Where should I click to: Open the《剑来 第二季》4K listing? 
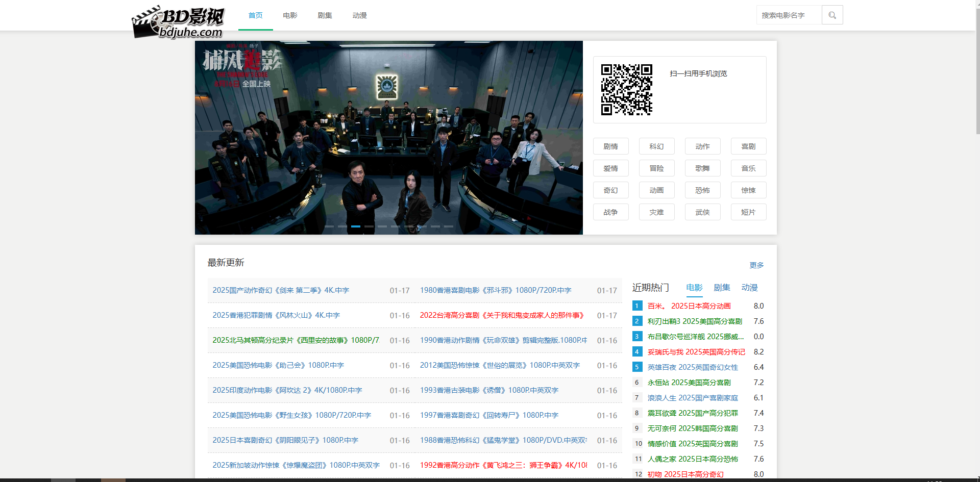(281, 290)
